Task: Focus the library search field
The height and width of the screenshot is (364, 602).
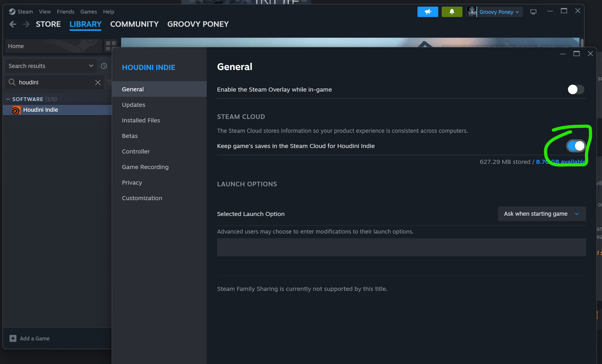Action: pyautogui.click(x=55, y=83)
